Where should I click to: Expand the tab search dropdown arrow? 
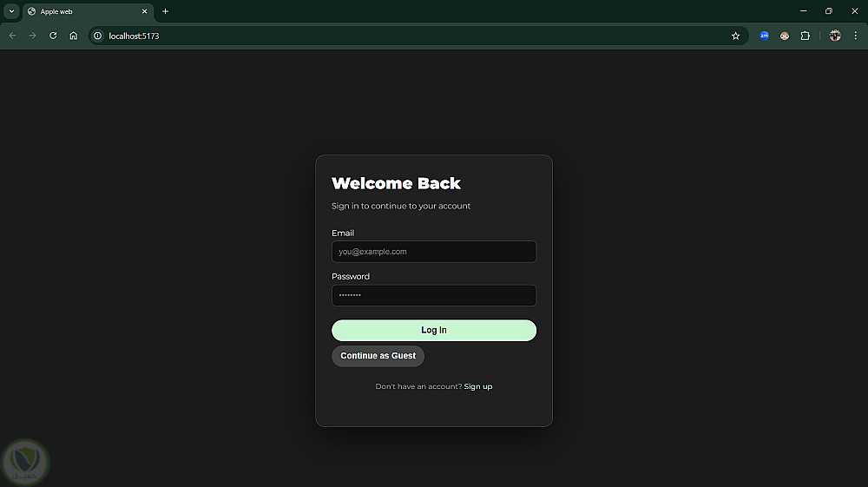(x=11, y=11)
